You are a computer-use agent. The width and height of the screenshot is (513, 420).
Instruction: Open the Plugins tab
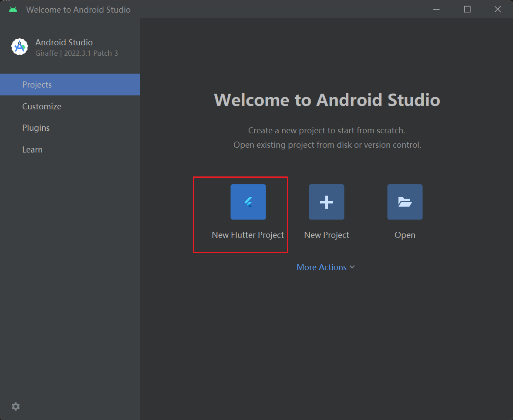click(x=70, y=128)
